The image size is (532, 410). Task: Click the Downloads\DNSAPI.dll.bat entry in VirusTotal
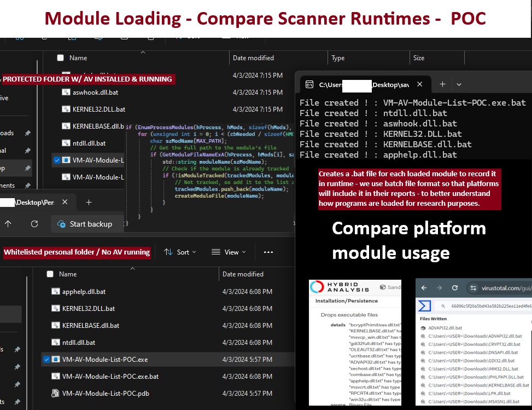[x=472, y=353]
